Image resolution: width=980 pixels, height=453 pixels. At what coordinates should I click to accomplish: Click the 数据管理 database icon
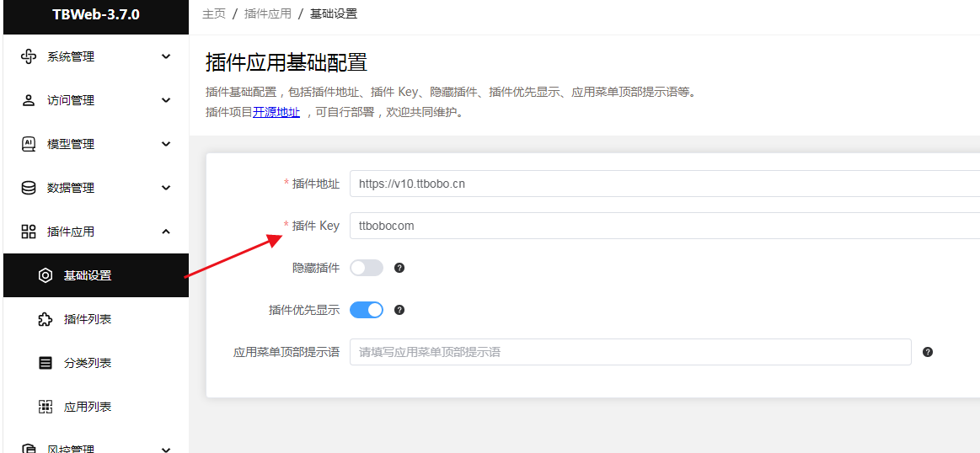point(29,188)
